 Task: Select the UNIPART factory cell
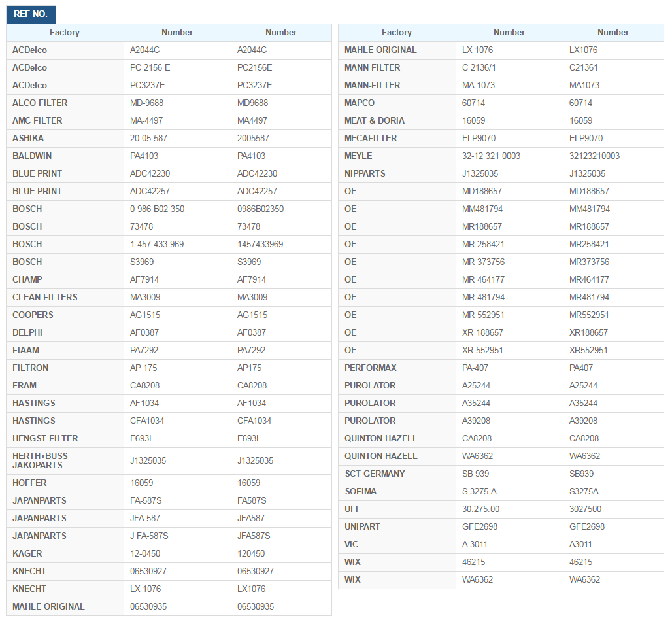pyautogui.click(x=397, y=526)
